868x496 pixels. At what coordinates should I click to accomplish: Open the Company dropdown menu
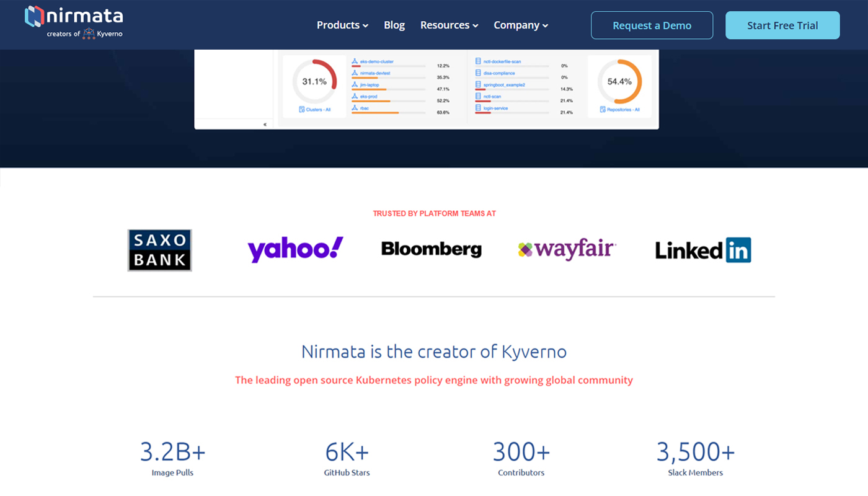(x=521, y=25)
